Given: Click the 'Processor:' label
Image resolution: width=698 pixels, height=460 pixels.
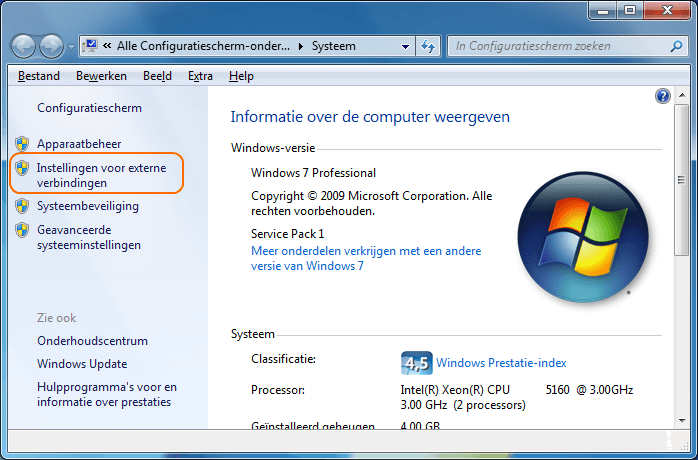Looking at the screenshot, I should pos(278,390).
